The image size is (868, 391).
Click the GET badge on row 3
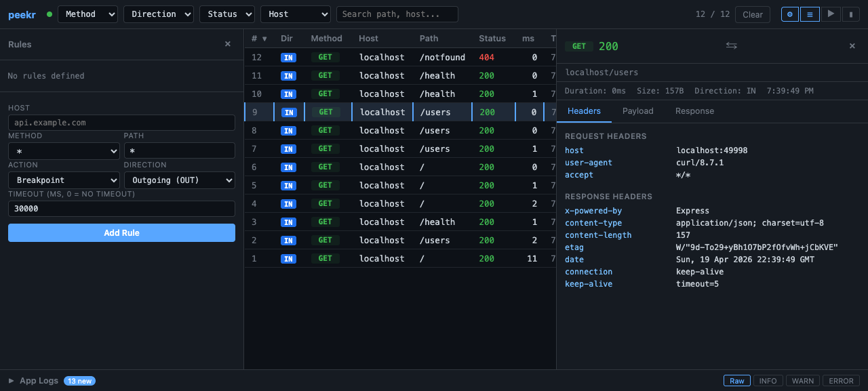(x=325, y=222)
